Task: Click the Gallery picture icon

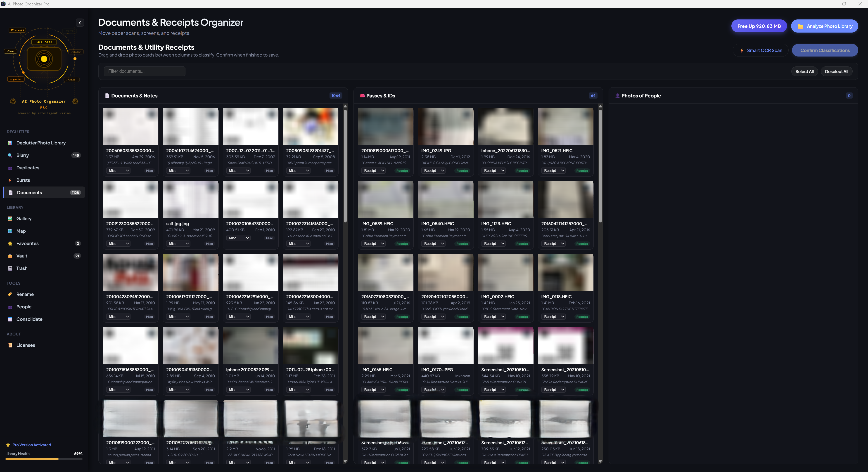Action: 10,219
